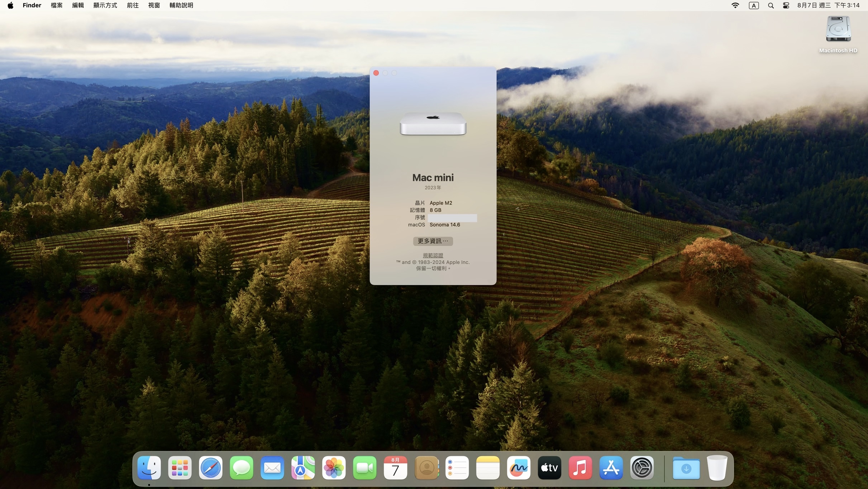This screenshot has width=868, height=489.
Task: Open the 視窗 menu
Action: click(x=154, y=5)
